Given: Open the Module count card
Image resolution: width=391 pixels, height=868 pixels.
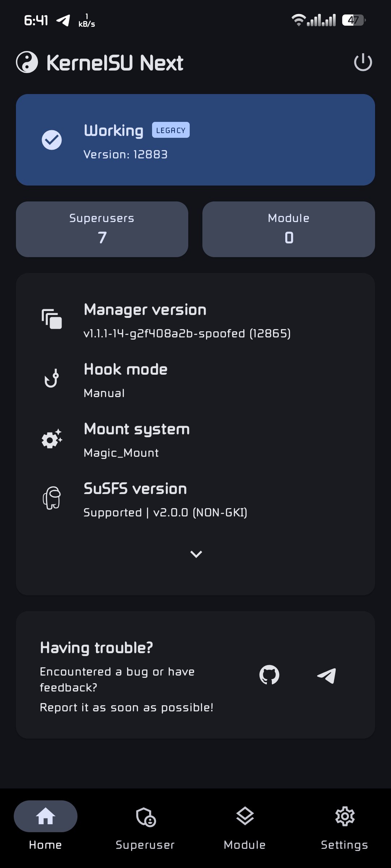Looking at the screenshot, I should 289,229.
